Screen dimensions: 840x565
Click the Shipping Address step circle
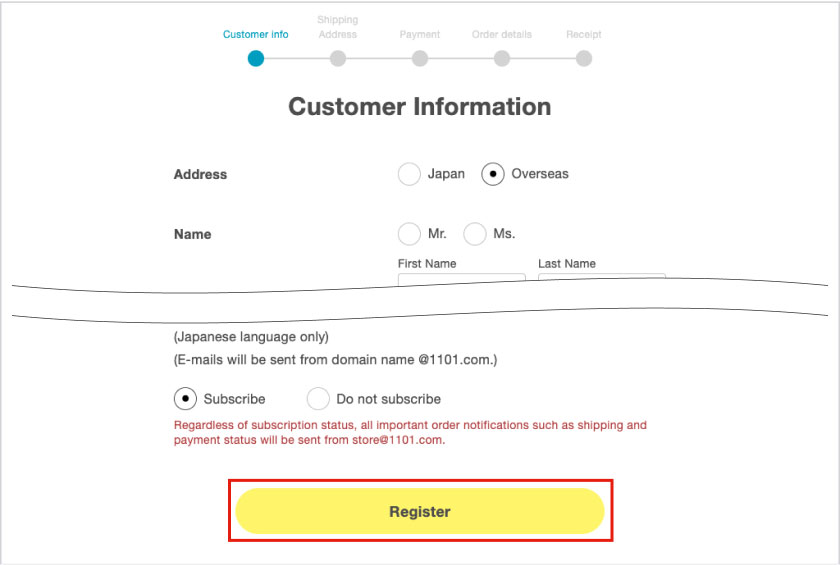click(x=338, y=58)
